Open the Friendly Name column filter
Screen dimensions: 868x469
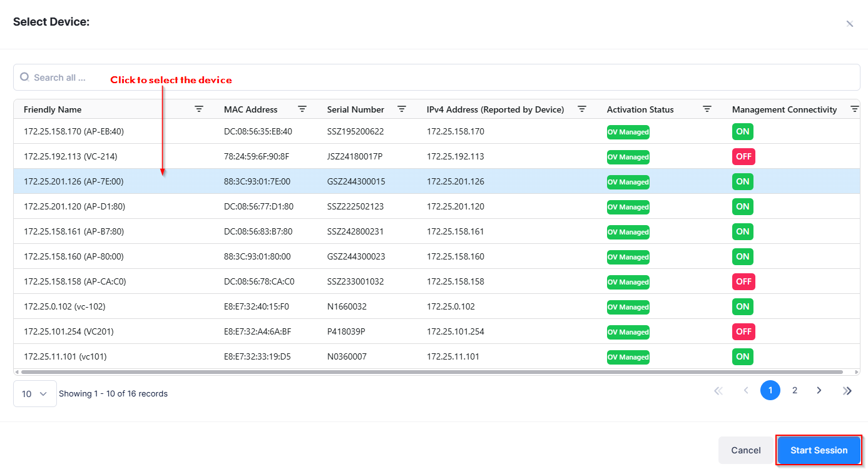click(199, 109)
